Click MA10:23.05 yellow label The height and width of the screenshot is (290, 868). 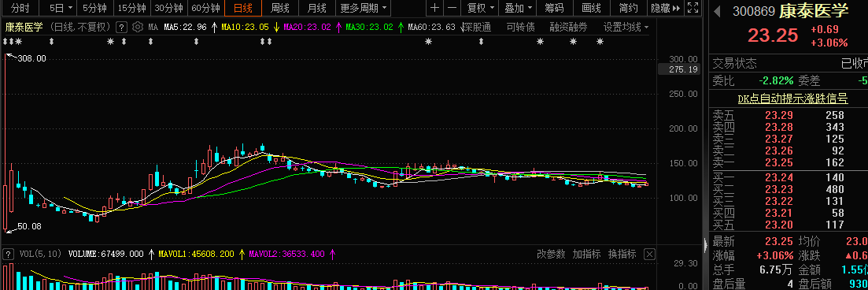(x=245, y=27)
